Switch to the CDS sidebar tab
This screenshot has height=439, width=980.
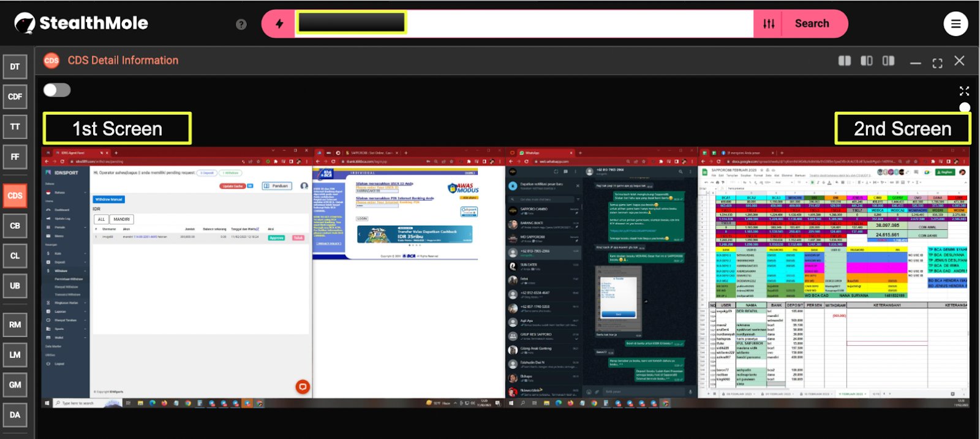(x=15, y=196)
